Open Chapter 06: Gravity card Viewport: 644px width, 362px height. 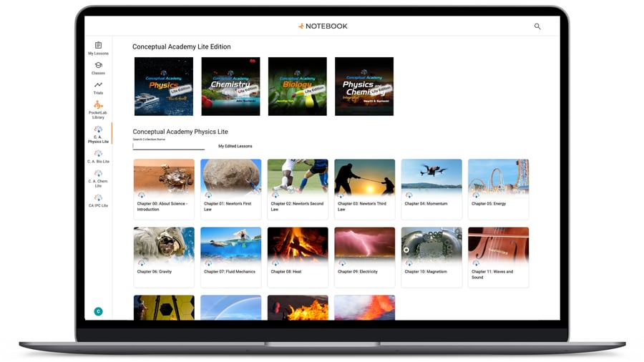point(164,258)
